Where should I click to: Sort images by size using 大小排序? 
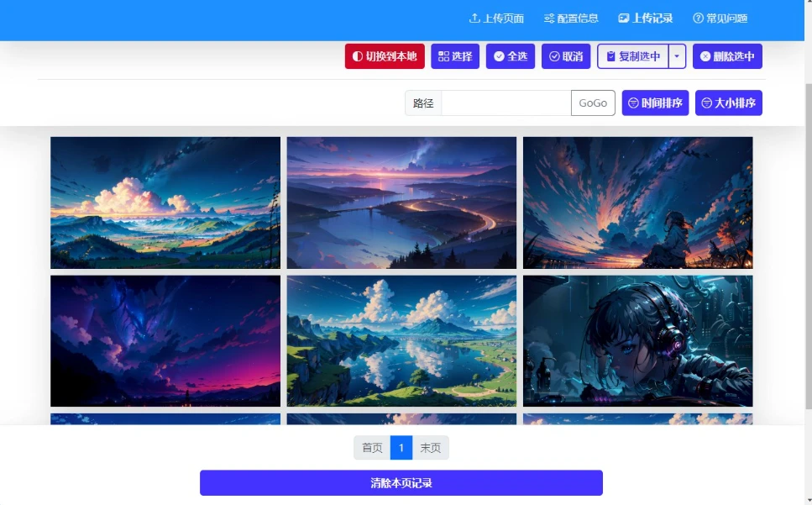pyautogui.click(x=728, y=103)
